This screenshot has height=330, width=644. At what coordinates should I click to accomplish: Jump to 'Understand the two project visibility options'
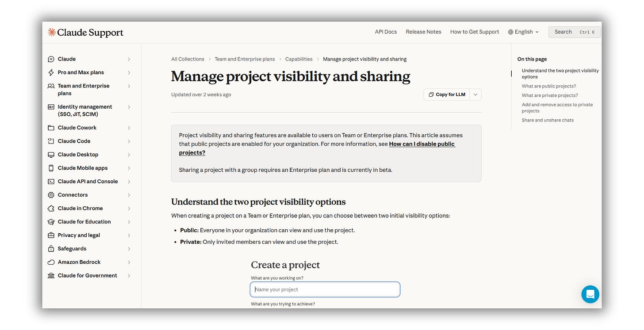[560, 74]
